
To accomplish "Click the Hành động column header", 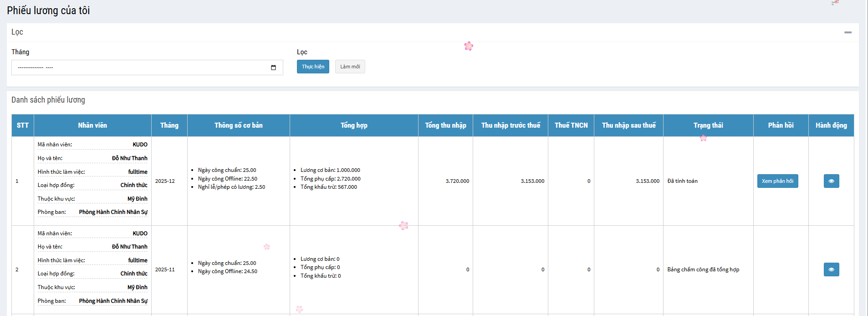I will click(831, 125).
